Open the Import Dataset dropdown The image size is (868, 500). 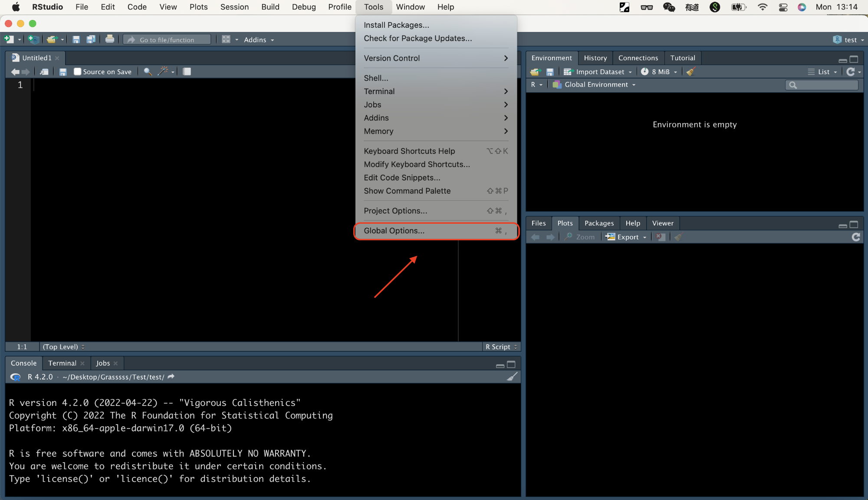pyautogui.click(x=598, y=72)
